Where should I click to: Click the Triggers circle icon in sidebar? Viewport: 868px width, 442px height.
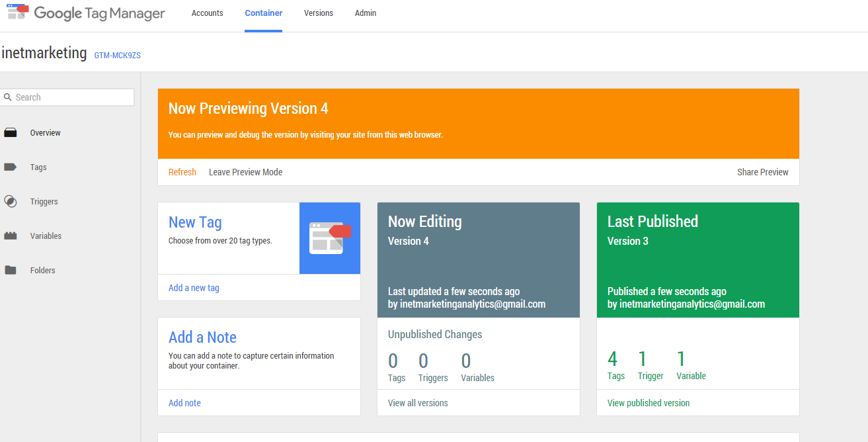[10, 202]
